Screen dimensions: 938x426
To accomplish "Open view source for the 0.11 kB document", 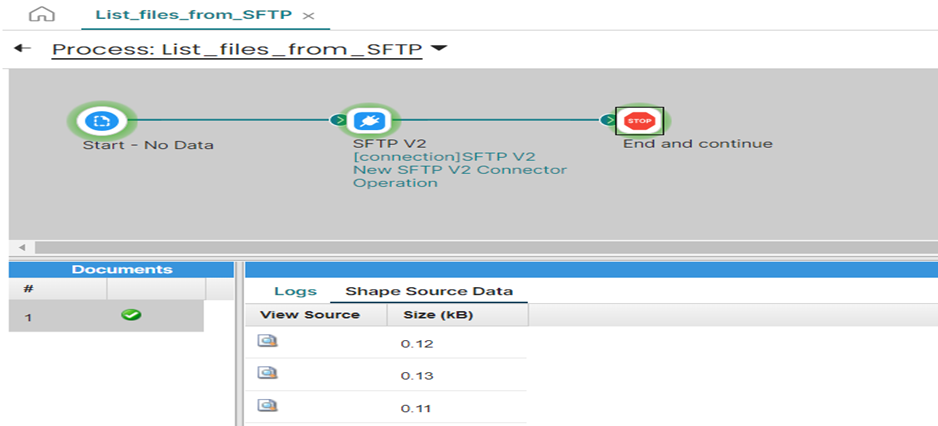I will pyautogui.click(x=268, y=406).
